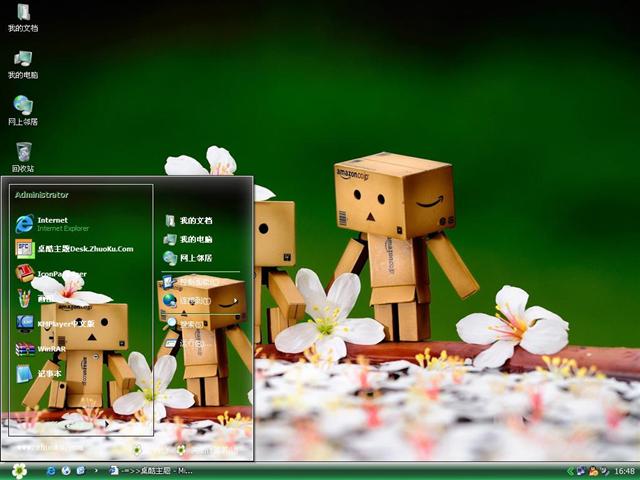Open My Computer (我的电脑) desktop icon

pos(22,60)
